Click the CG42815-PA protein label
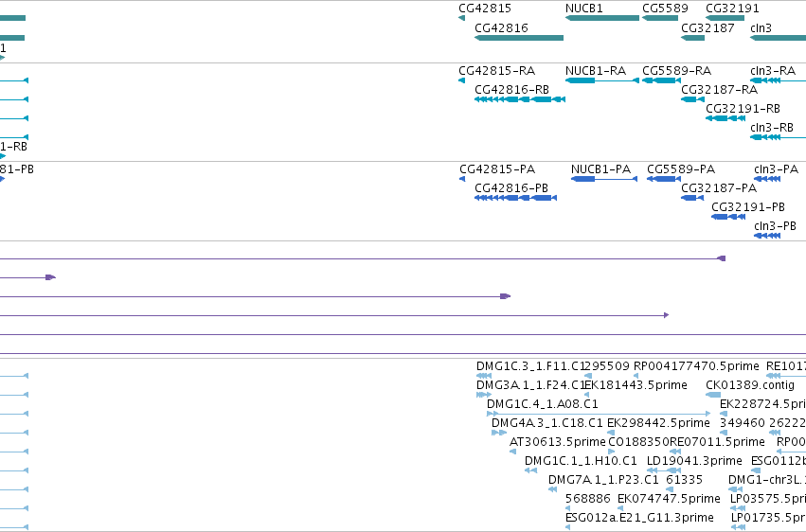The image size is (806, 532). (x=497, y=168)
